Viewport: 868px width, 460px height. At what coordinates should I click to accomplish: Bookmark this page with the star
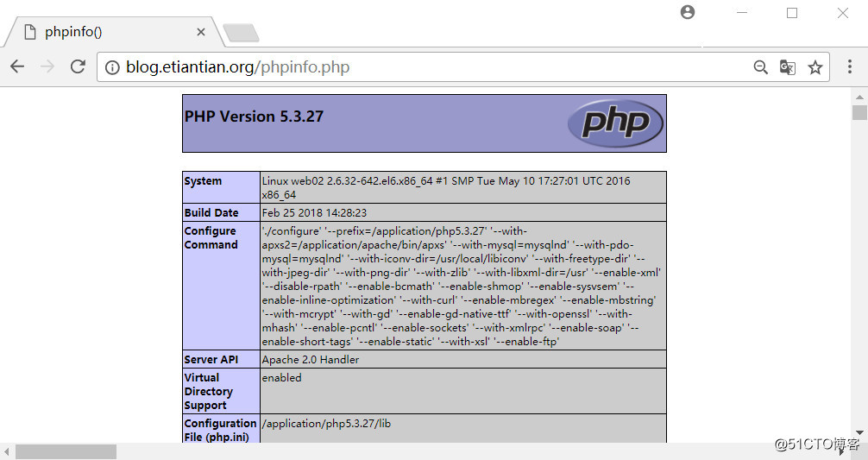point(815,67)
